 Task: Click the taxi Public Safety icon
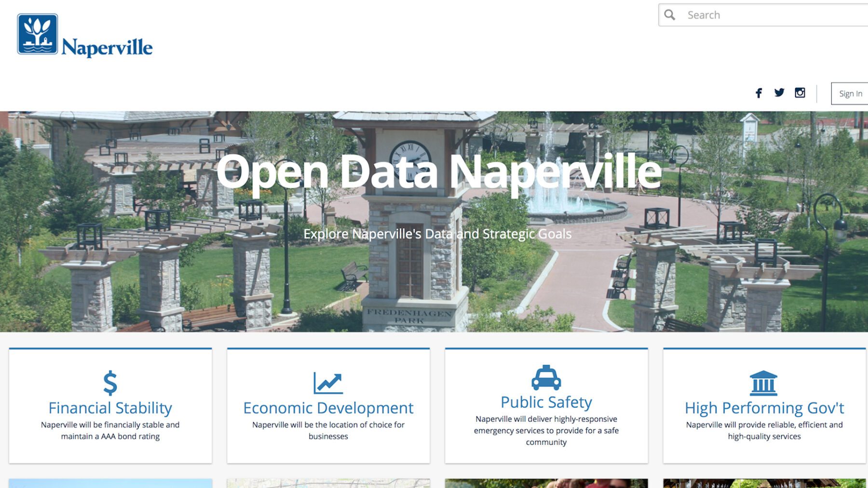(x=546, y=378)
